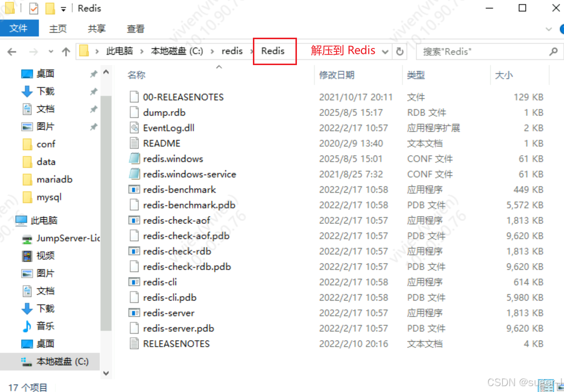The image size is (564, 392).
Task: Click the 449 KB size of redis-benchmark
Action: [528, 190]
